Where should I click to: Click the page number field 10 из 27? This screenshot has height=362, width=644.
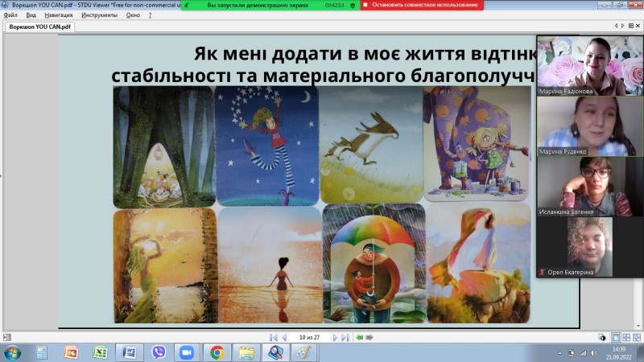tap(309, 337)
